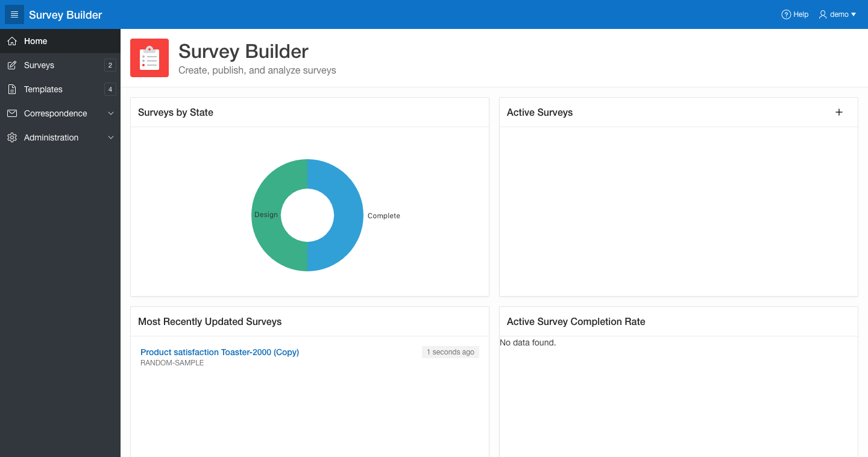This screenshot has height=457, width=868.
Task: Click the Templates count badge
Action: point(110,89)
